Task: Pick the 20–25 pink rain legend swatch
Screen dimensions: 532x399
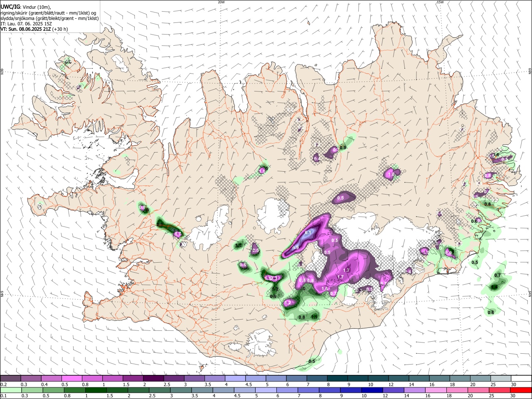Action: coord(479,390)
